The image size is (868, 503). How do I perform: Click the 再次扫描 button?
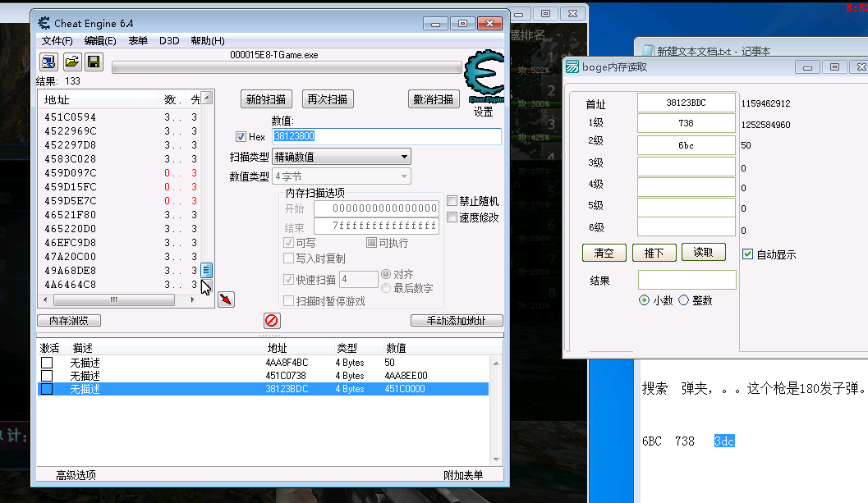tap(328, 99)
